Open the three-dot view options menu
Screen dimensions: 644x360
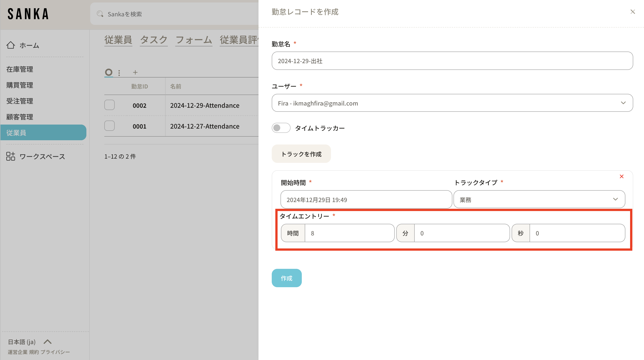tap(119, 73)
